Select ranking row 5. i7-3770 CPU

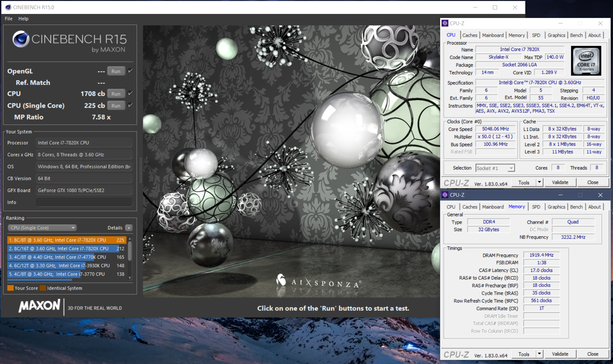(x=67, y=274)
